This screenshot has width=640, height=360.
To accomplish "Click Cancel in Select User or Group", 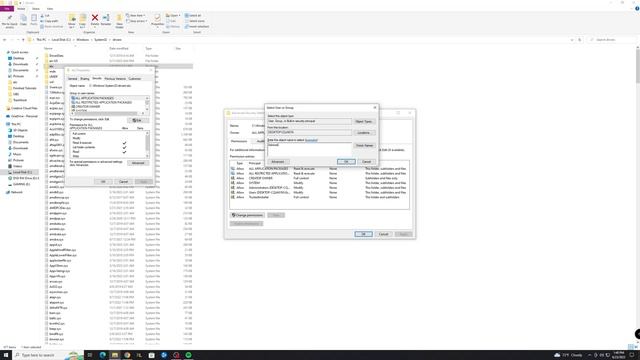I will tap(366, 162).
